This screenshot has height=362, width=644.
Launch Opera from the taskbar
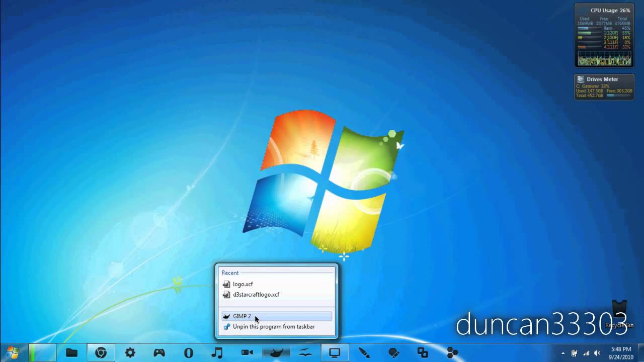coord(189,352)
